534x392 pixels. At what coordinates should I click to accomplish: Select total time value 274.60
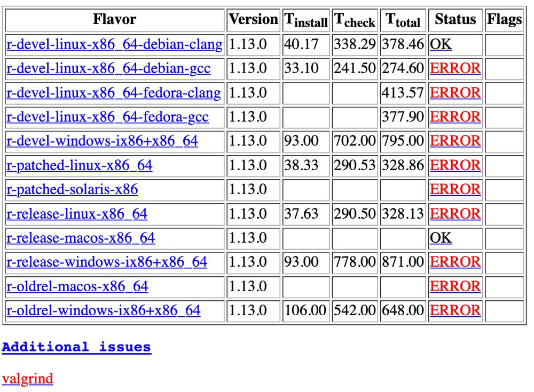coord(403,69)
